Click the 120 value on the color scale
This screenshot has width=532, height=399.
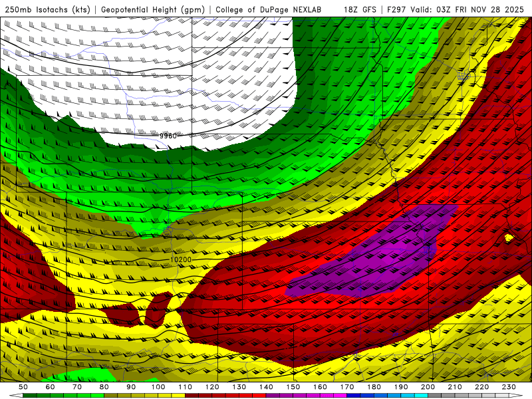pos(212,387)
